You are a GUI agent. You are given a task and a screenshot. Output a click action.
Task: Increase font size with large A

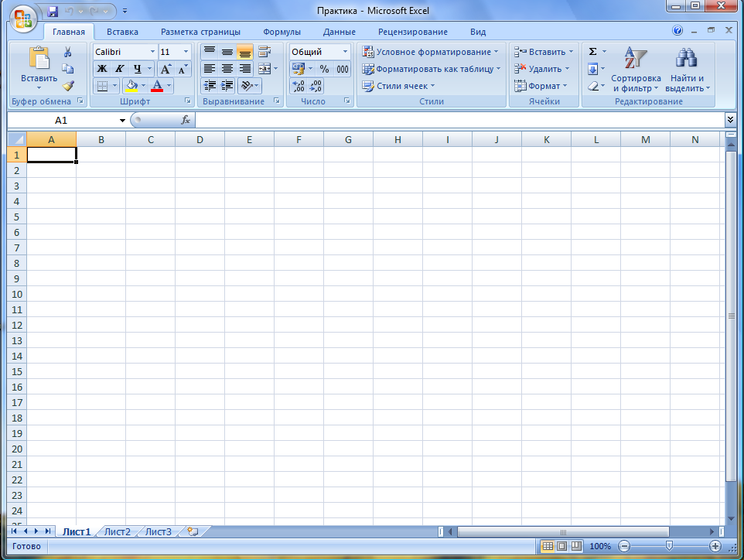coord(166,70)
